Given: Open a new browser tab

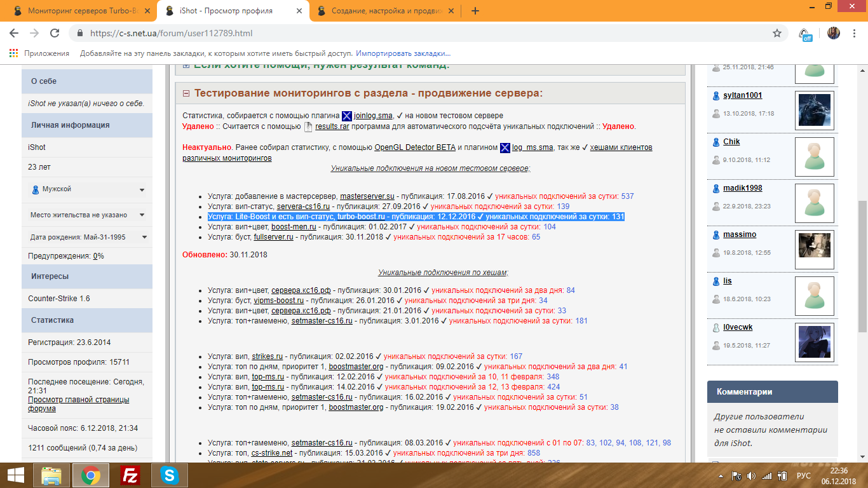Looking at the screenshot, I should point(475,11).
